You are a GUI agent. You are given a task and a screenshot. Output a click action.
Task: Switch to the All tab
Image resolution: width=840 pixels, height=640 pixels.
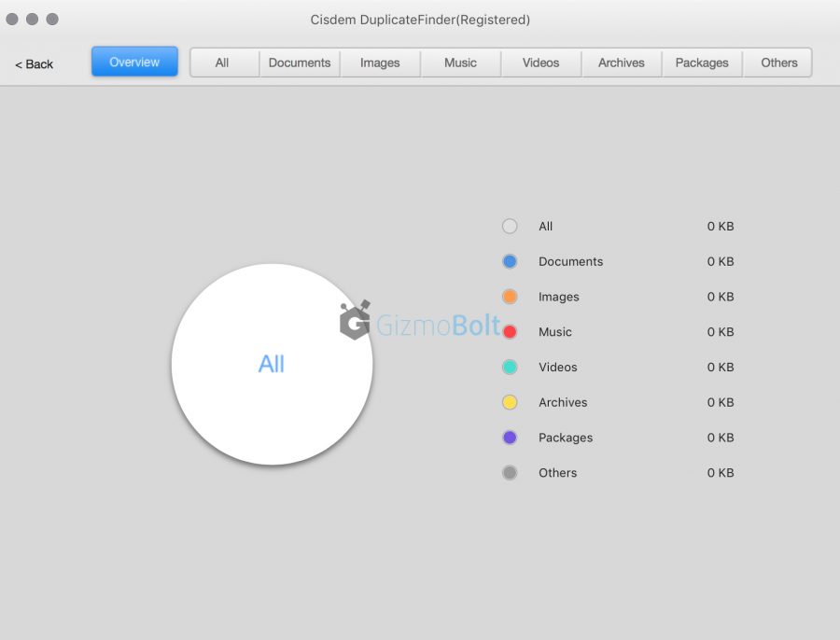[225, 63]
